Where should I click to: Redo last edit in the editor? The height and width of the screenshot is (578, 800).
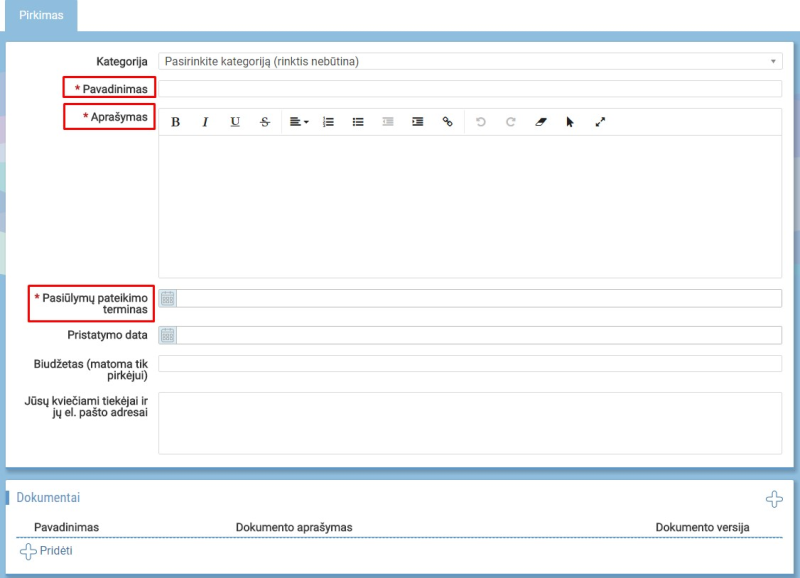tap(510, 122)
